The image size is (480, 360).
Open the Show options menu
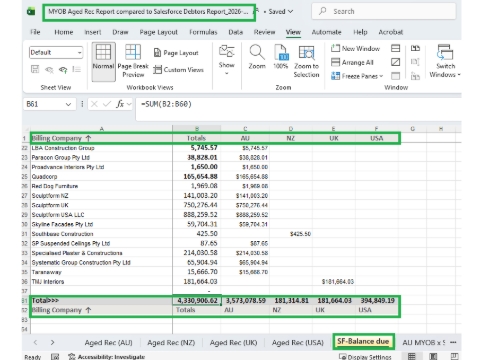point(227,60)
